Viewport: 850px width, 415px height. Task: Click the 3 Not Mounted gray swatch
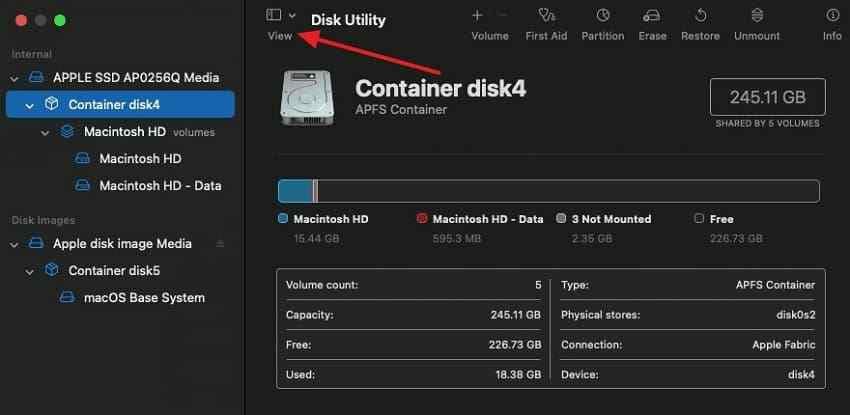pyautogui.click(x=561, y=218)
